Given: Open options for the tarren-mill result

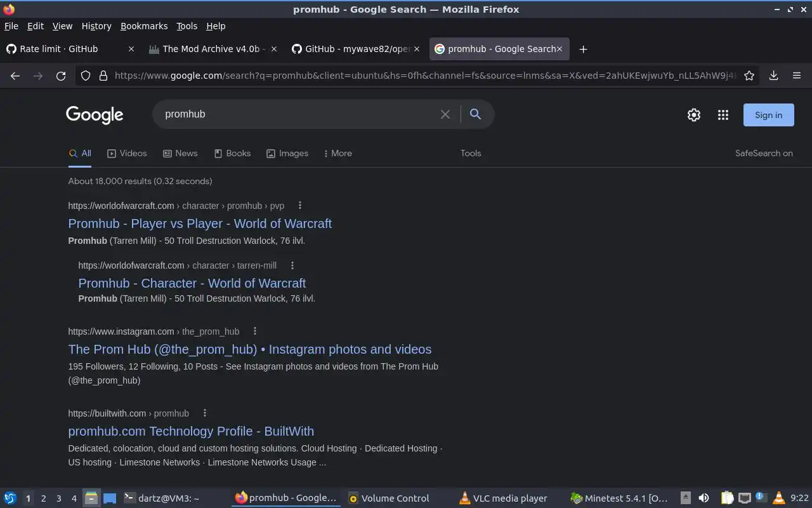Looking at the screenshot, I should [292, 265].
